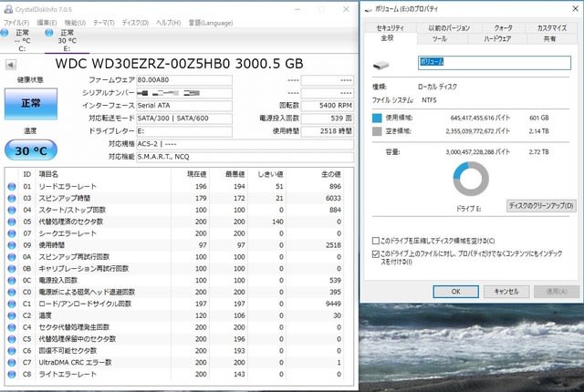584x392 pixels.
Task: Switch to the 共有 tab
Action: click(549, 38)
